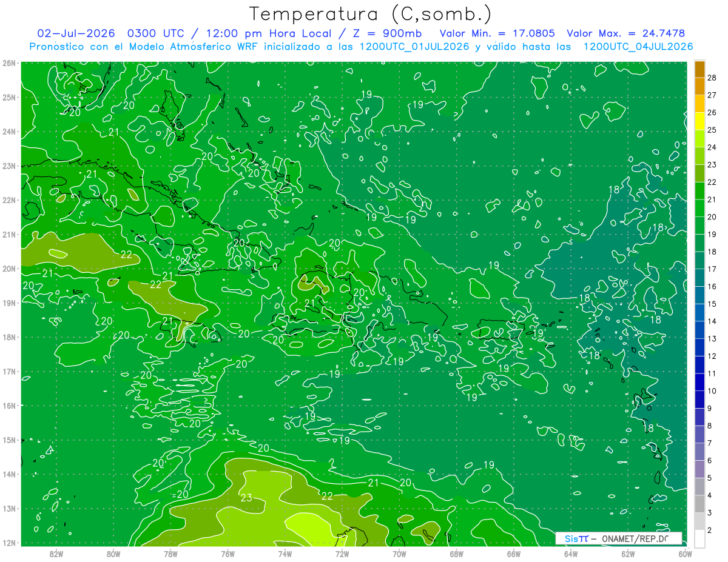This screenshot has width=728, height=562.
Task: Click the '78W' longitude axis label
Action: pos(170,554)
